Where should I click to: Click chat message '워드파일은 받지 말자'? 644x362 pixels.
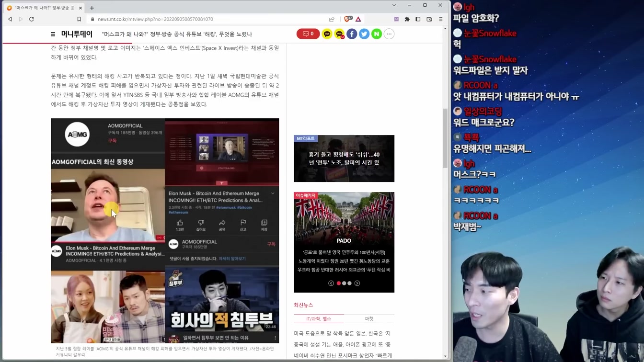click(490, 70)
